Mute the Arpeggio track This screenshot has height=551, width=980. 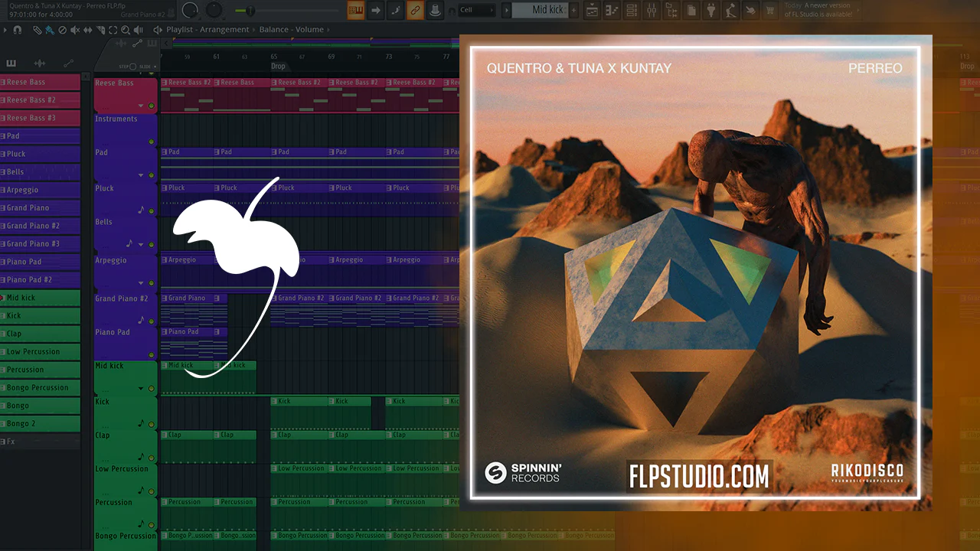point(152,282)
